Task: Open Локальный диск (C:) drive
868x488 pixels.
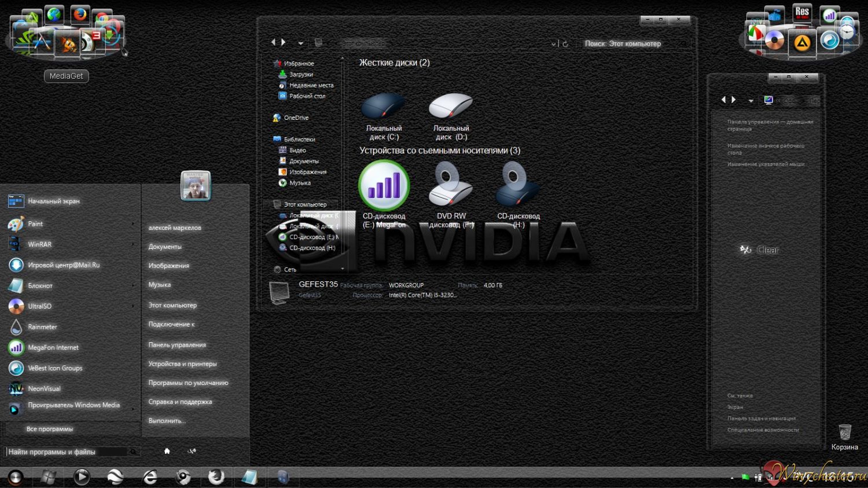Action: [x=384, y=116]
